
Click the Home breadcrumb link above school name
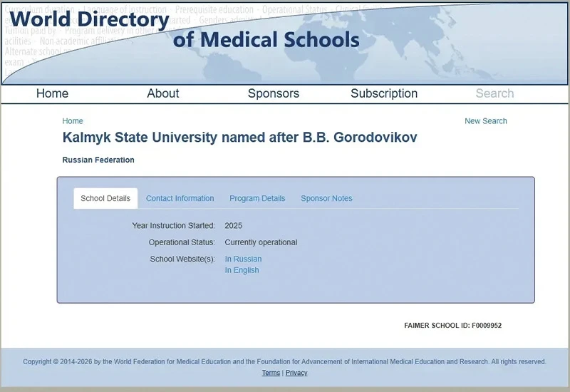click(73, 121)
